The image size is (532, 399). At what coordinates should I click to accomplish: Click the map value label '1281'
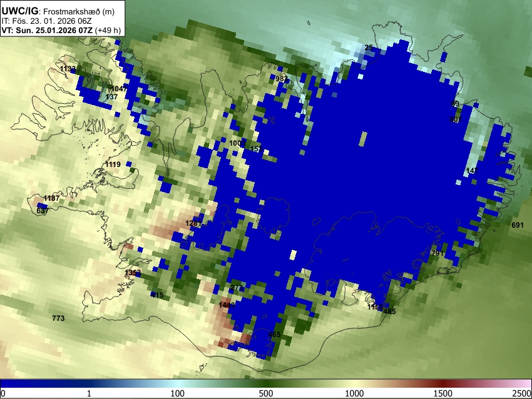pyautogui.click(x=194, y=223)
